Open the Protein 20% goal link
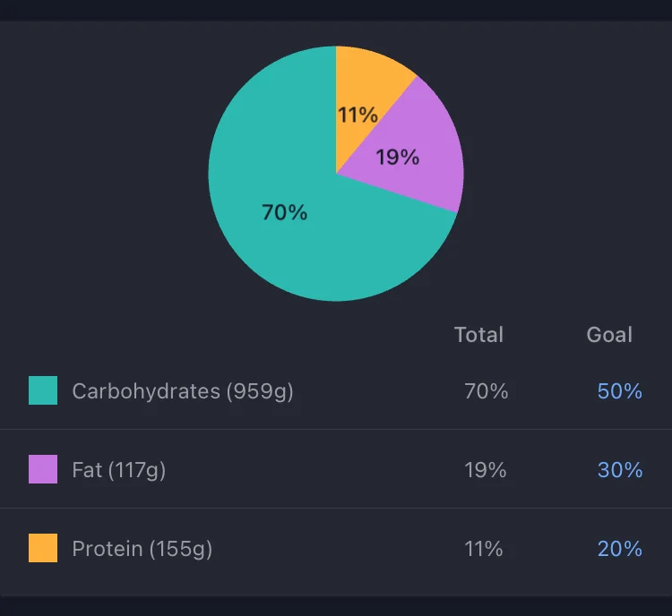This screenshot has width=672, height=616. click(620, 549)
